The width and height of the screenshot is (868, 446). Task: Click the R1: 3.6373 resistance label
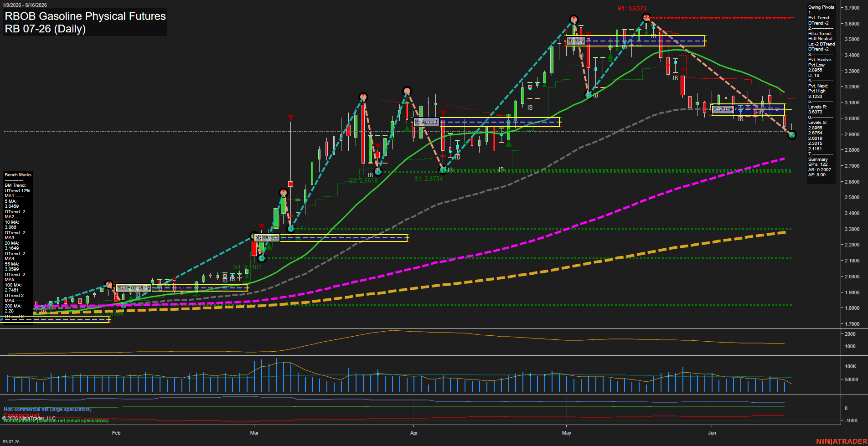(x=632, y=8)
